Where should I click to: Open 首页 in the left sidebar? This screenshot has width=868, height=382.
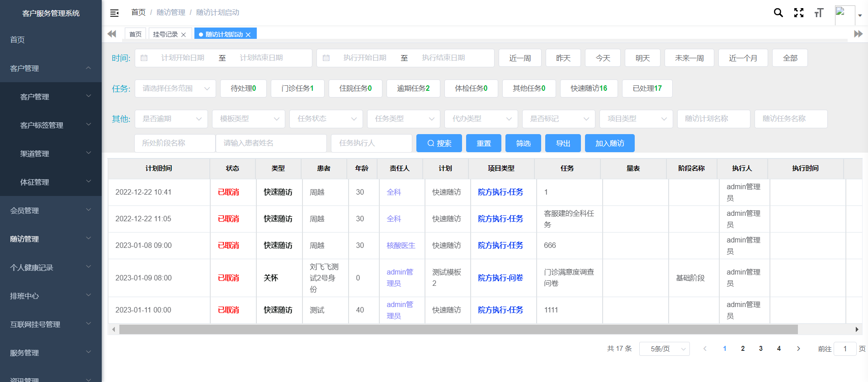point(51,40)
